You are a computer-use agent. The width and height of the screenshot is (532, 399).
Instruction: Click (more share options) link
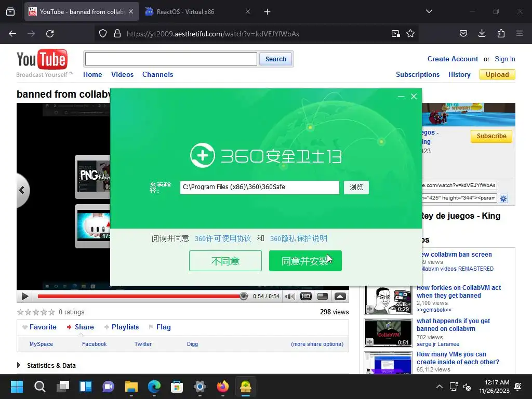click(317, 344)
